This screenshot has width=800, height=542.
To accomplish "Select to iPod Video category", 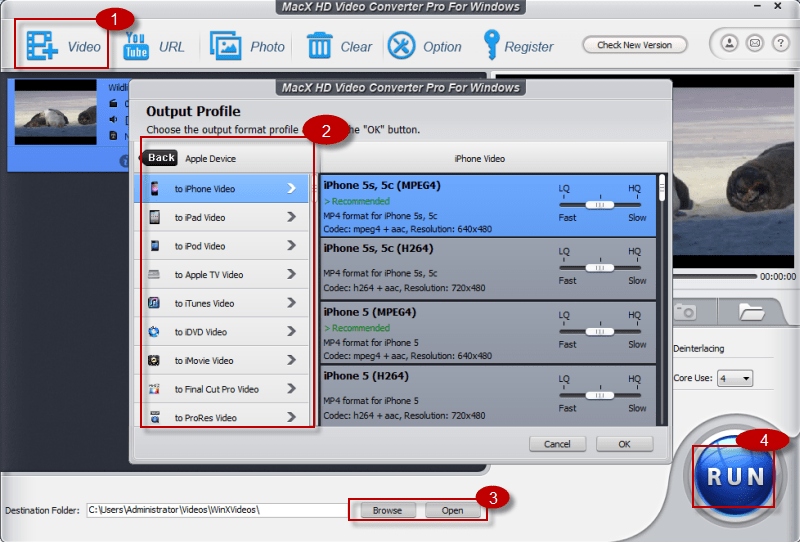I will (221, 245).
